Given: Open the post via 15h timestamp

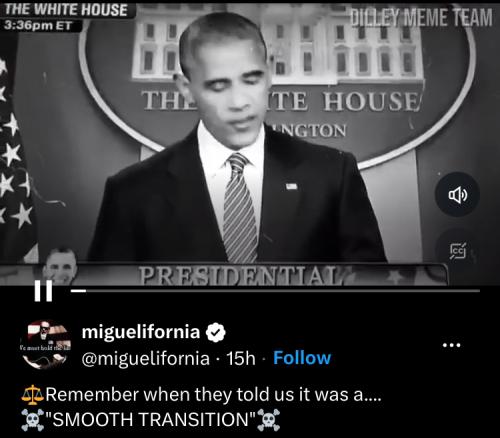Looking at the screenshot, I should (241, 358).
